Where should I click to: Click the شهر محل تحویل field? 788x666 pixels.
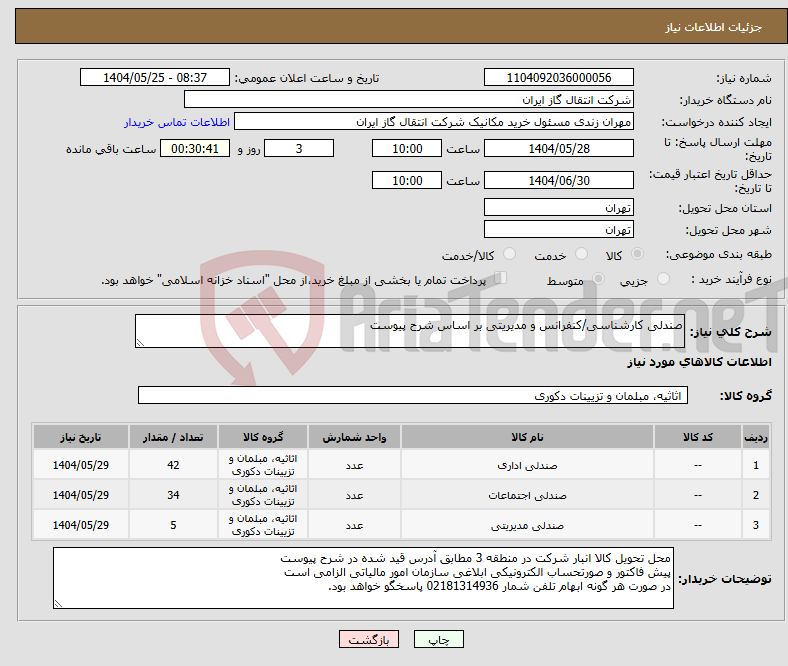558,230
